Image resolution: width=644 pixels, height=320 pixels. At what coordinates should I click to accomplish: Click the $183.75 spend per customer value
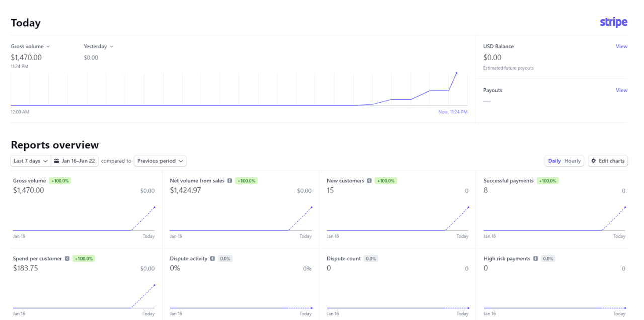25,269
